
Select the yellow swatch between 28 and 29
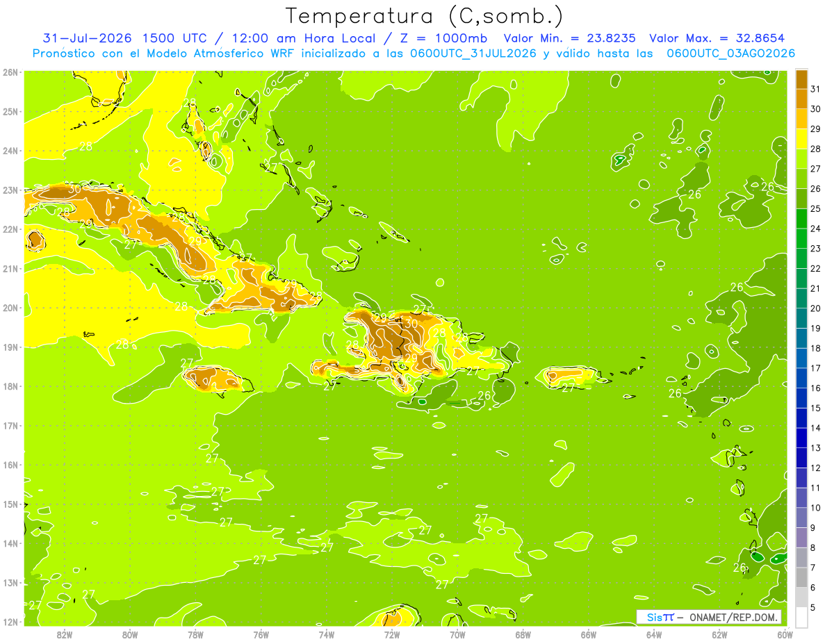pos(801,138)
